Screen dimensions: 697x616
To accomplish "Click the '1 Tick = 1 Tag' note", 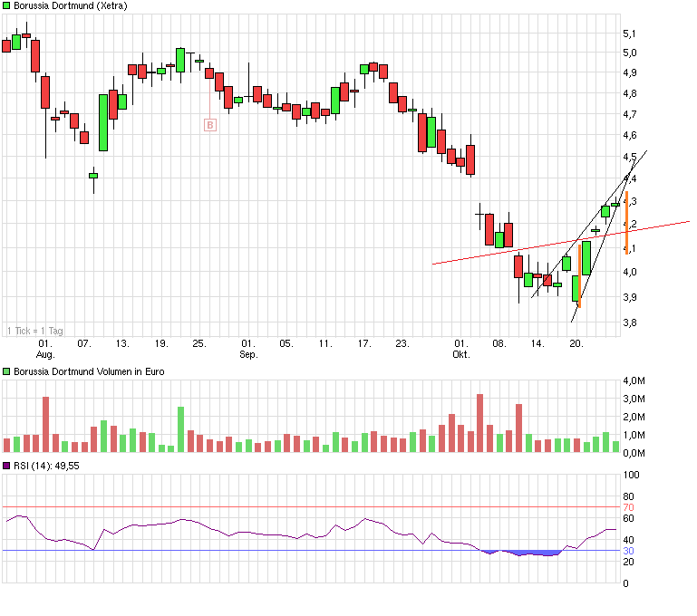I will pos(35,331).
